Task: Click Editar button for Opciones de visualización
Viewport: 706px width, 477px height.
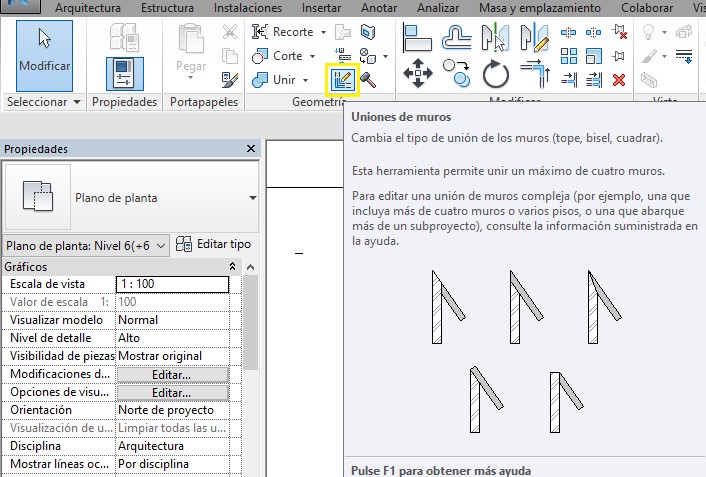Action: click(x=172, y=393)
